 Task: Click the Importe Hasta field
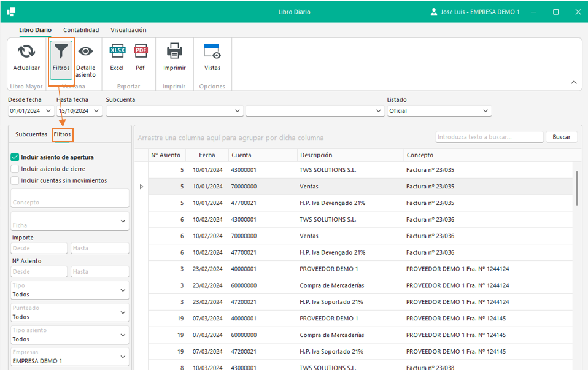pyautogui.click(x=100, y=248)
